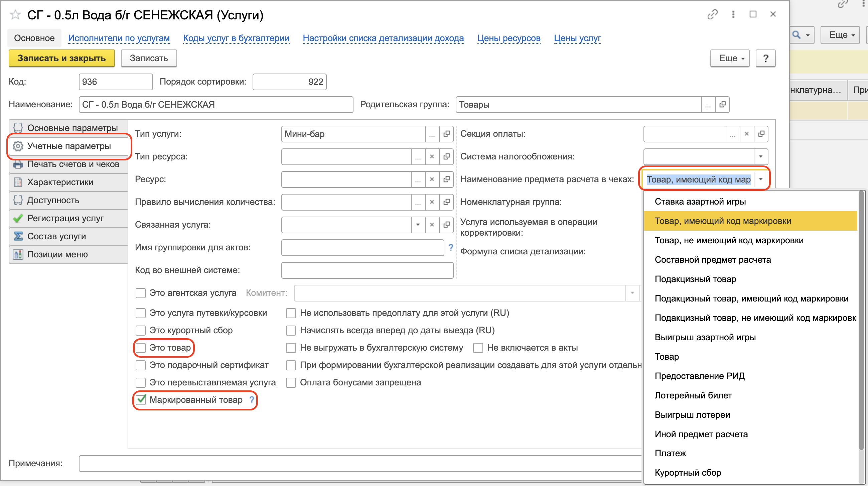This screenshot has width=868, height=486.
Task: Open the Тип услуги Мини-бар item using its open icon
Action: [446, 134]
